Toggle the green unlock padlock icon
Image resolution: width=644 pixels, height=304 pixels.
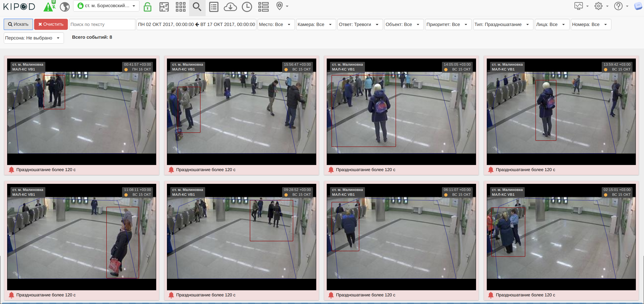pos(148,7)
